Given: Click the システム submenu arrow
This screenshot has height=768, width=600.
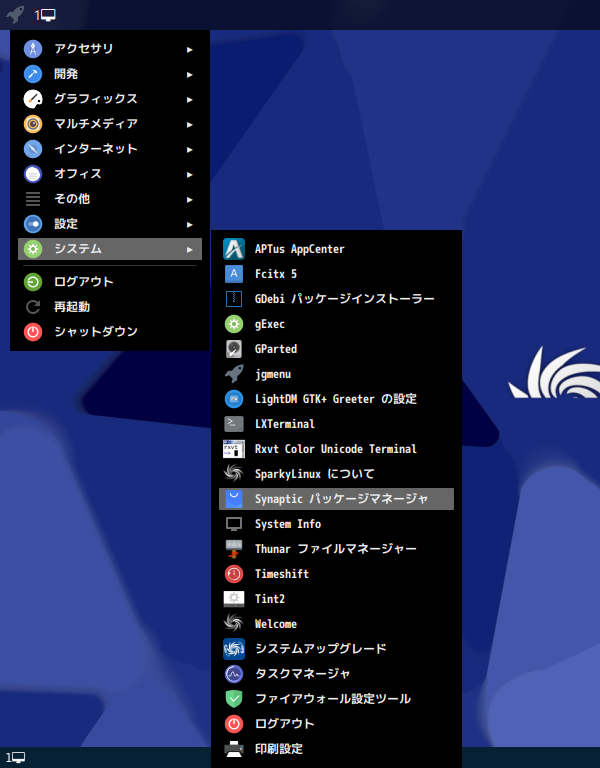Looking at the screenshot, I should pyautogui.click(x=190, y=249).
